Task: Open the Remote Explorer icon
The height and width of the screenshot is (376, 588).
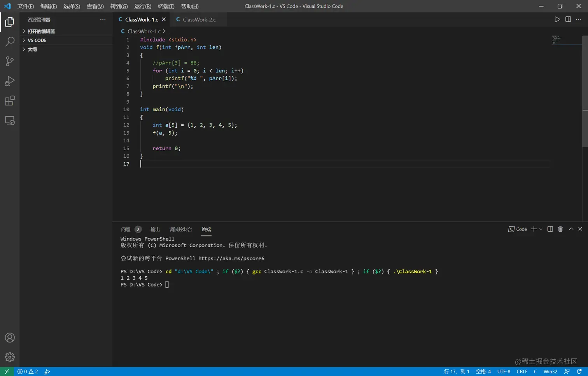Action: pyautogui.click(x=10, y=121)
